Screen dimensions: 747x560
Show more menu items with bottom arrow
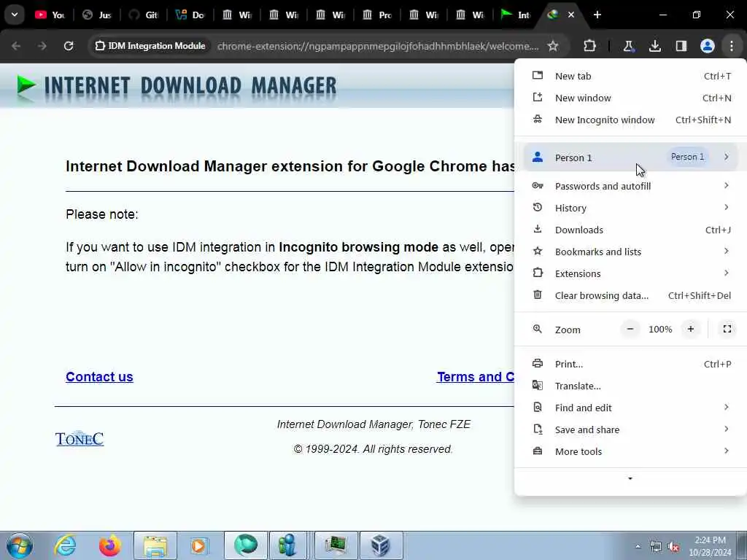click(x=630, y=478)
